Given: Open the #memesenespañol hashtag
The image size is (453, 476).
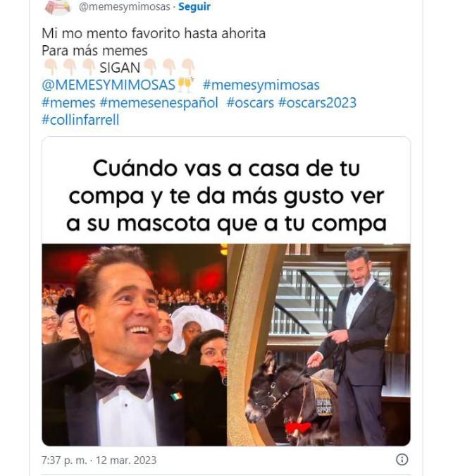Looking at the screenshot, I should (x=159, y=103).
